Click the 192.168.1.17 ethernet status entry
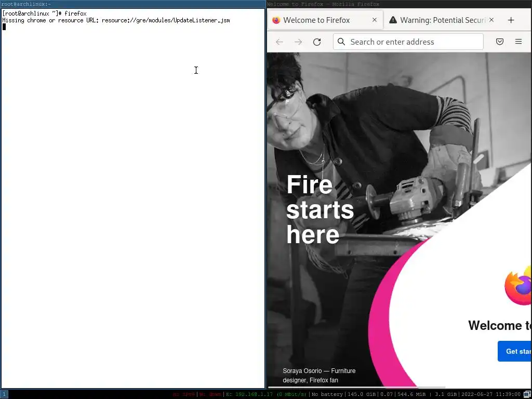This screenshot has height=399, width=532. point(265,394)
